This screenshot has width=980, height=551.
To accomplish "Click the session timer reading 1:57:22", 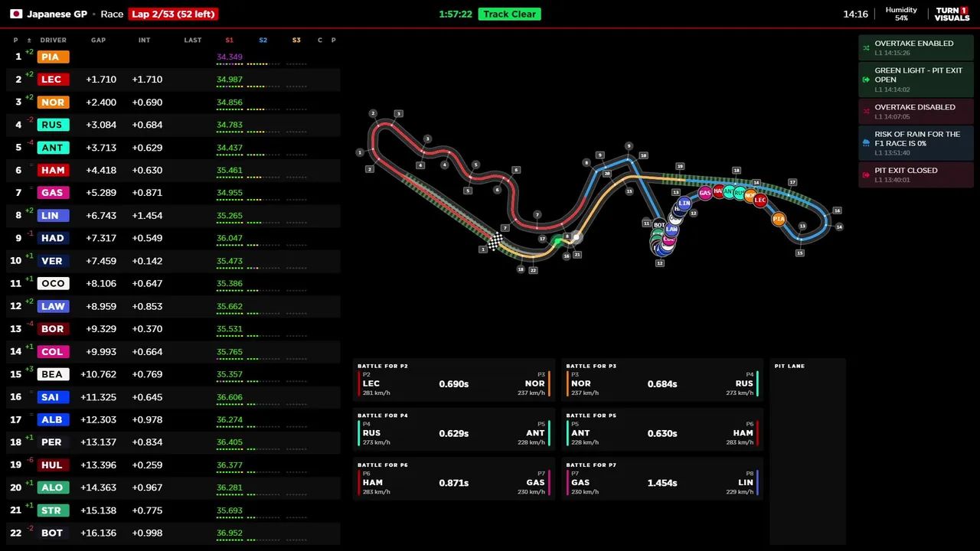I will (456, 14).
